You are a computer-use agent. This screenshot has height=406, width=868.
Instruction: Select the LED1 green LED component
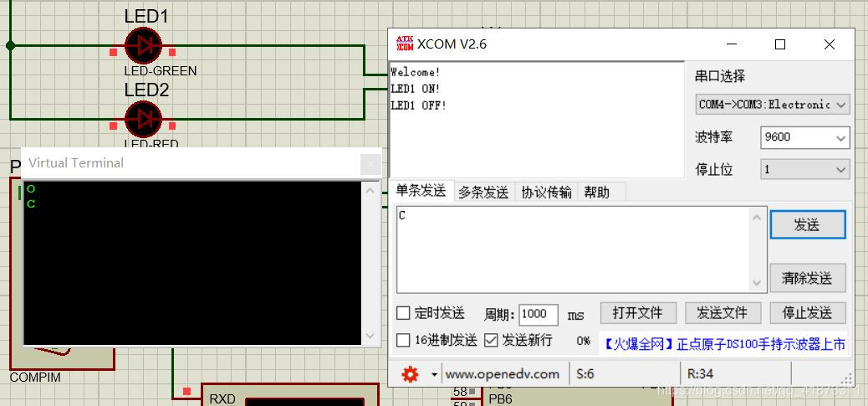pyautogui.click(x=143, y=45)
